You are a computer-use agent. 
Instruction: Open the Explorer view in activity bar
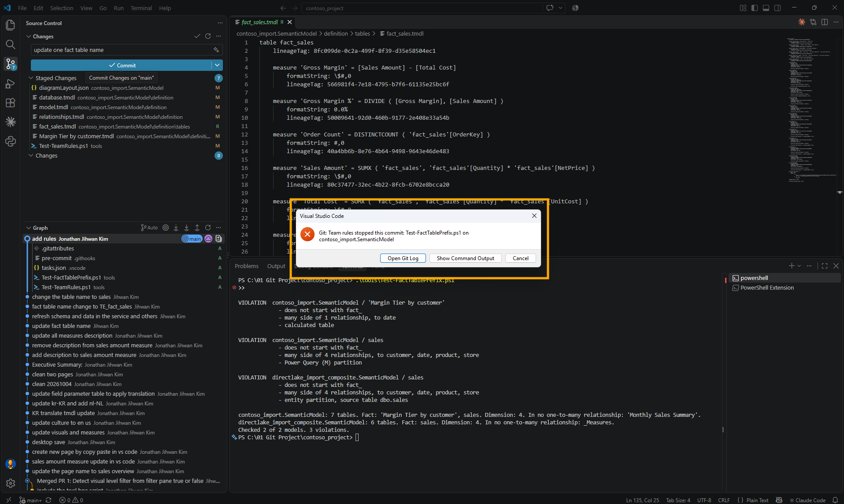point(11,25)
